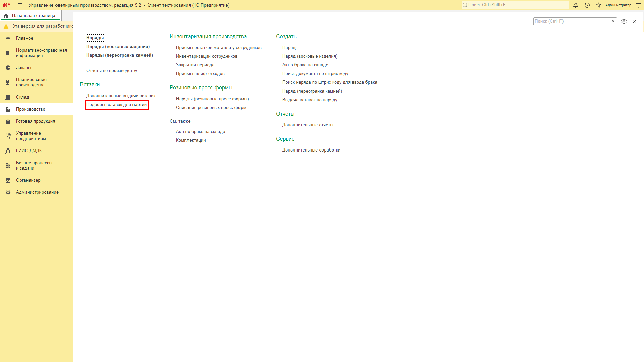
Task: Create Акт о браке на складе
Action: point(305,65)
